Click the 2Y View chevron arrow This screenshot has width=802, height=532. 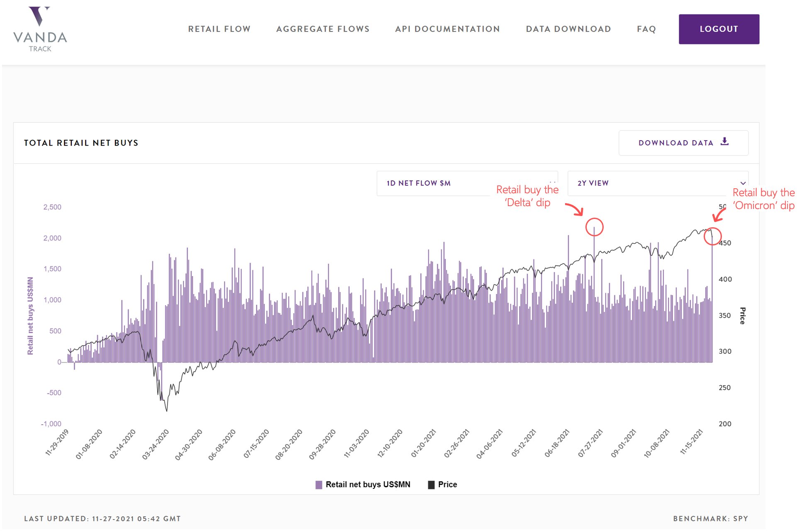(x=743, y=183)
